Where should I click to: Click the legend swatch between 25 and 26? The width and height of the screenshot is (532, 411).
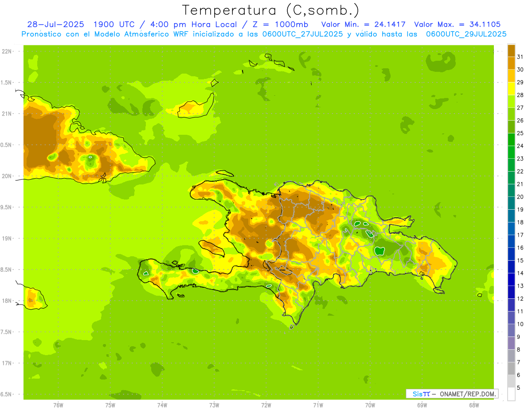(512, 127)
